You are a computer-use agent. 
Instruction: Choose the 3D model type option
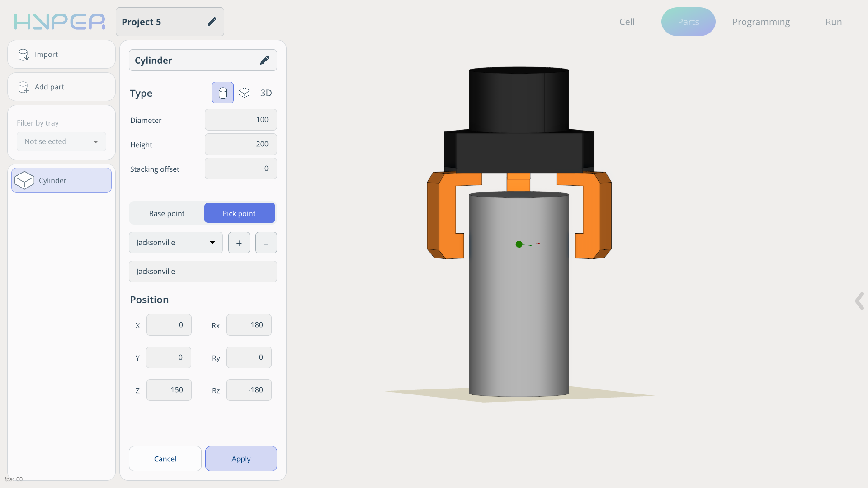coord(266,93)
